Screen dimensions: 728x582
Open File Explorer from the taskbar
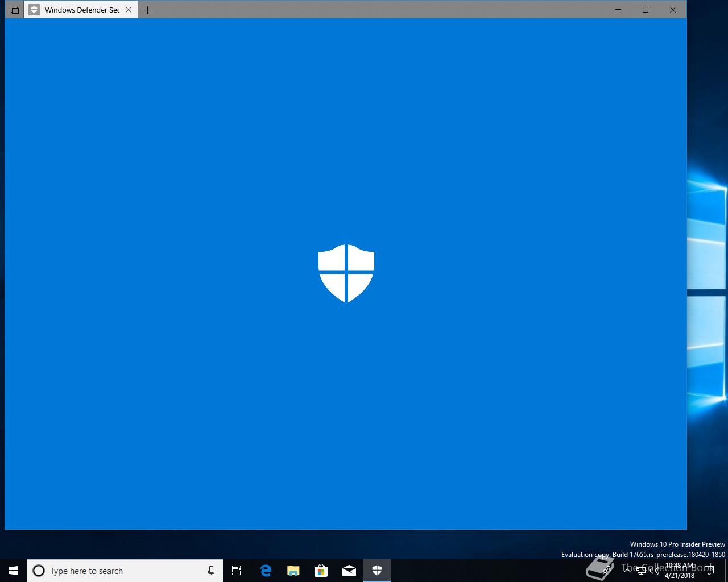point(293,571)
